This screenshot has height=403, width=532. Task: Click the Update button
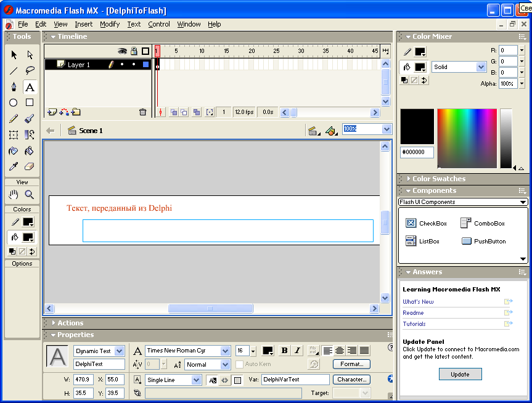tap(460, 374)
